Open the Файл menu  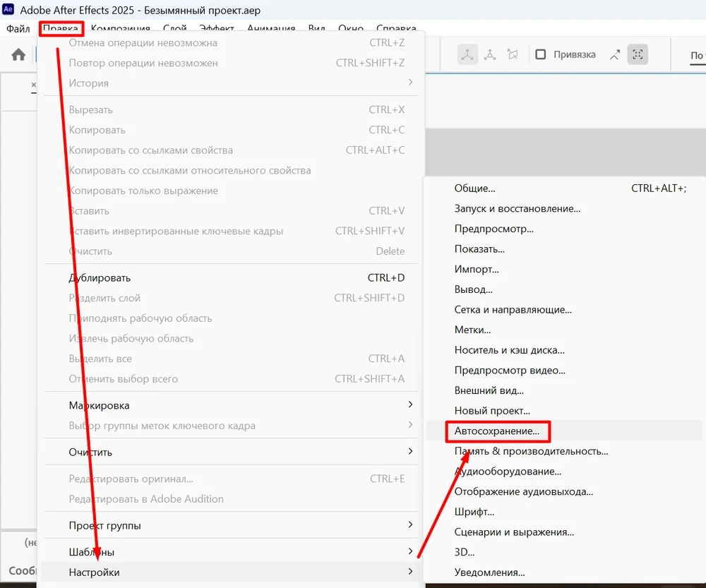18,29
